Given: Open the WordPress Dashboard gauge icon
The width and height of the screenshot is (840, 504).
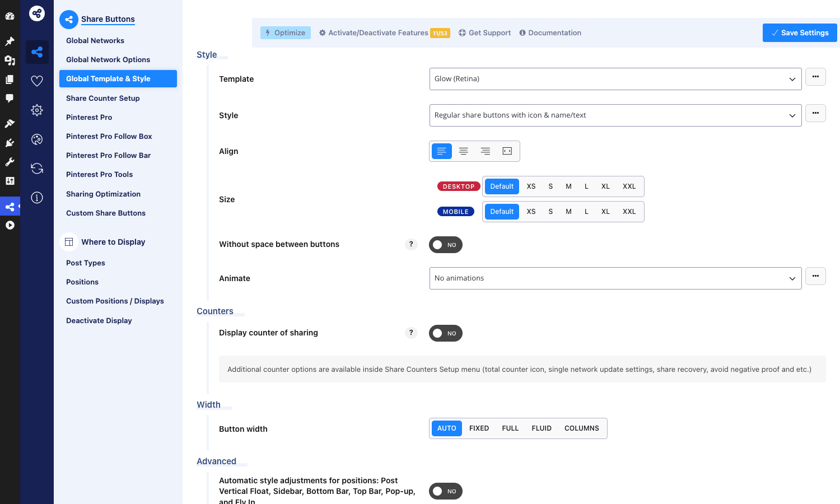Looking at the screenshot, I should click(10, 16).
